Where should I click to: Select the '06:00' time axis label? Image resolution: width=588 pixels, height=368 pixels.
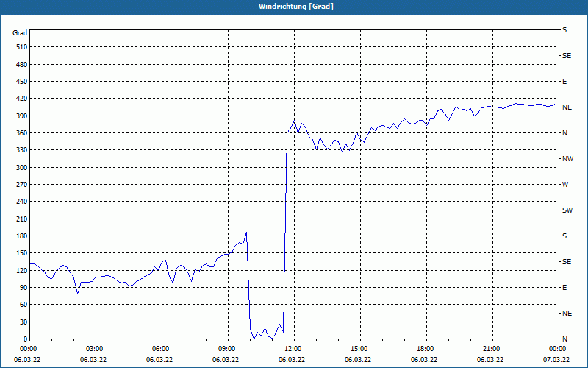(x=162, y=349)
